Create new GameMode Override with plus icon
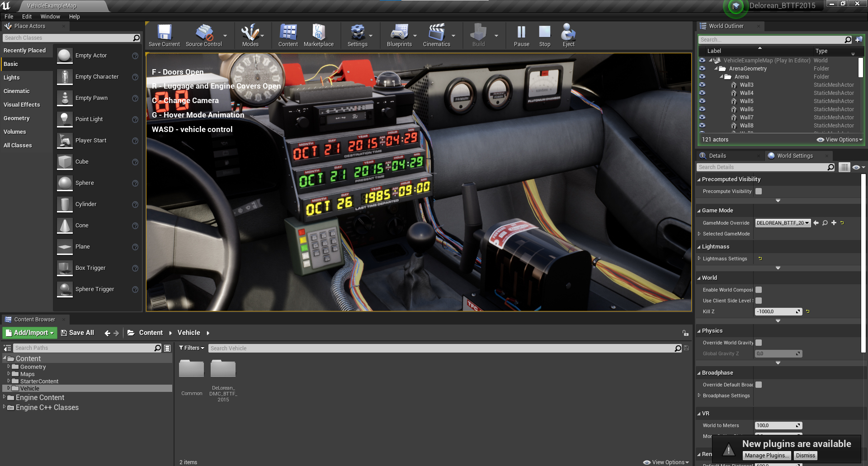868x466 pixels. click(x=834, y=223)
